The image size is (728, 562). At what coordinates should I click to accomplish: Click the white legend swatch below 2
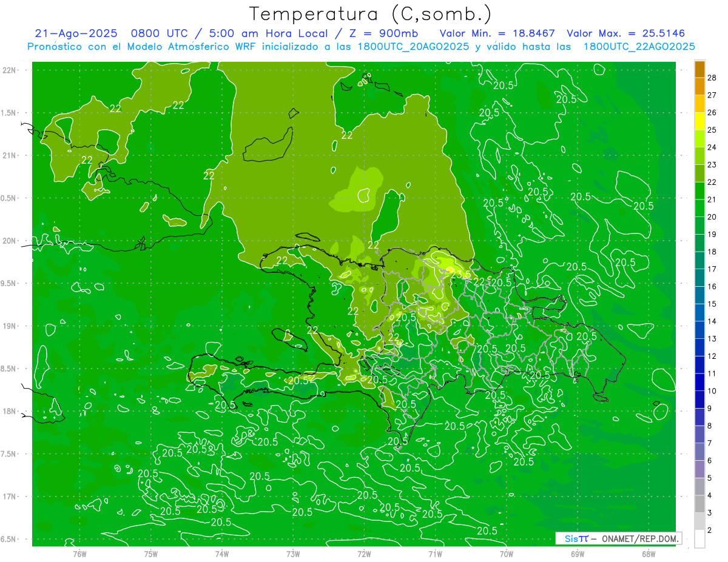pyautogui.click(x=699, y=539)
